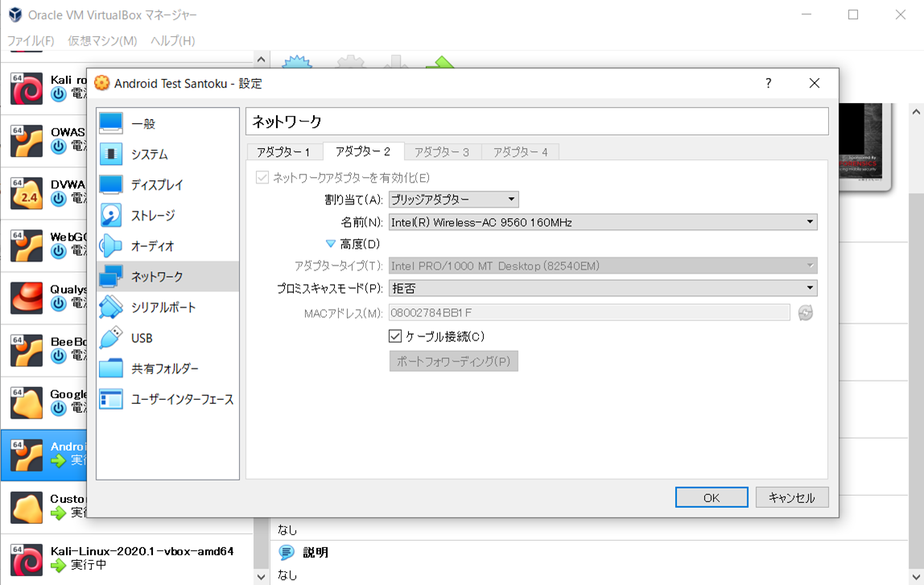This screenshot has width=924, height=585.
Task: Click the 説明 description section icon
Action: click(287, 553)
